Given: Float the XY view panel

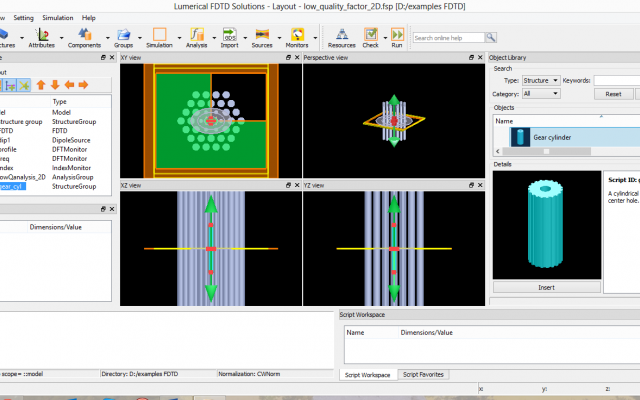Looking at the screenshot, I should pyautogui.click(x=289, y=58).
